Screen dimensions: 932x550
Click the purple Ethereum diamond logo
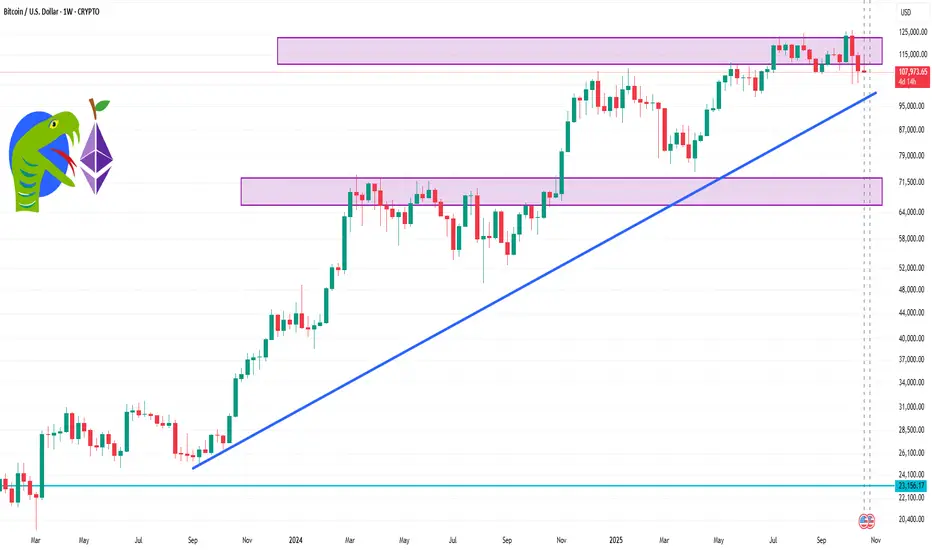pyautogui.click(x=97, y=157)
